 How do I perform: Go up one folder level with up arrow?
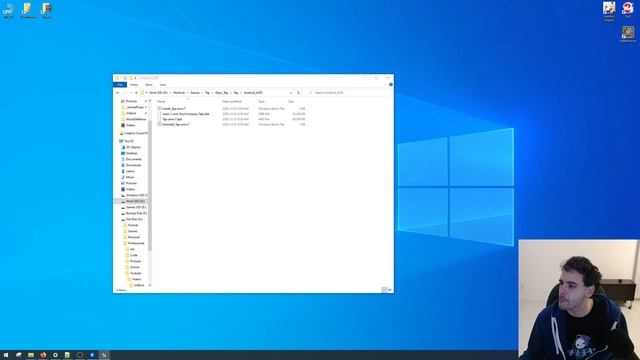[136, 93]
